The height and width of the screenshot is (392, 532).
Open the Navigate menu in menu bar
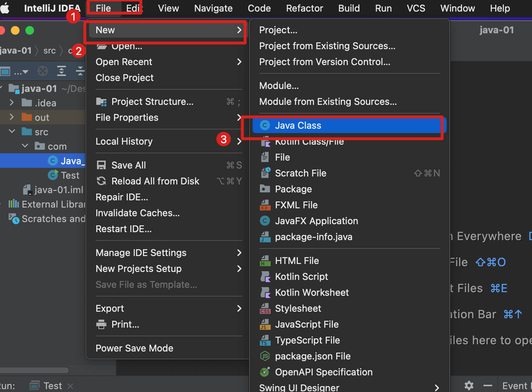point(214,8)
